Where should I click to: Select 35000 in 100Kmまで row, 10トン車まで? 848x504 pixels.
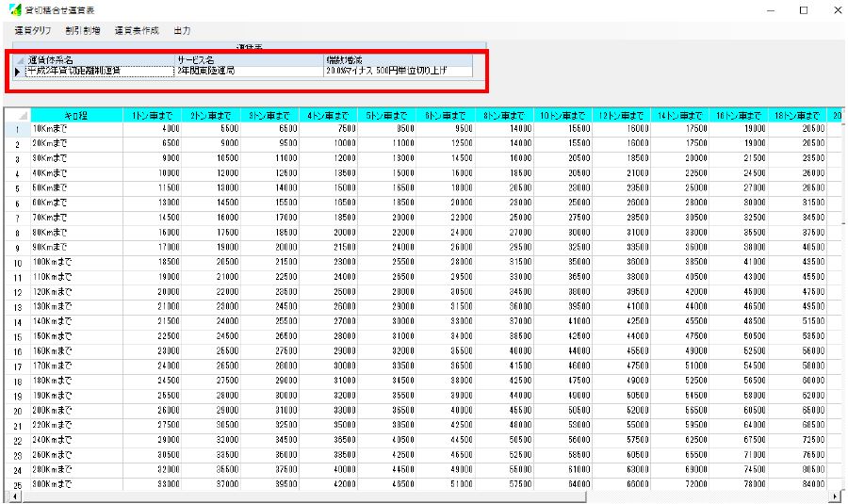[563, 262]
